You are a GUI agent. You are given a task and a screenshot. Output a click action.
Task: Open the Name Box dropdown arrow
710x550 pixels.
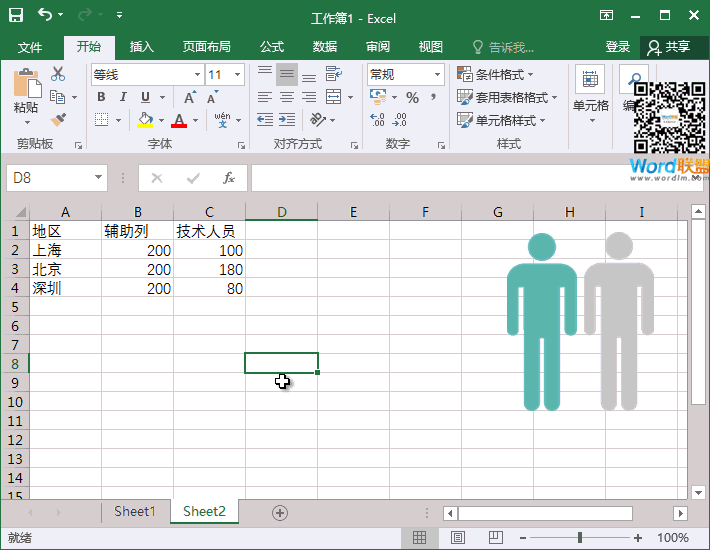point(98,177)
